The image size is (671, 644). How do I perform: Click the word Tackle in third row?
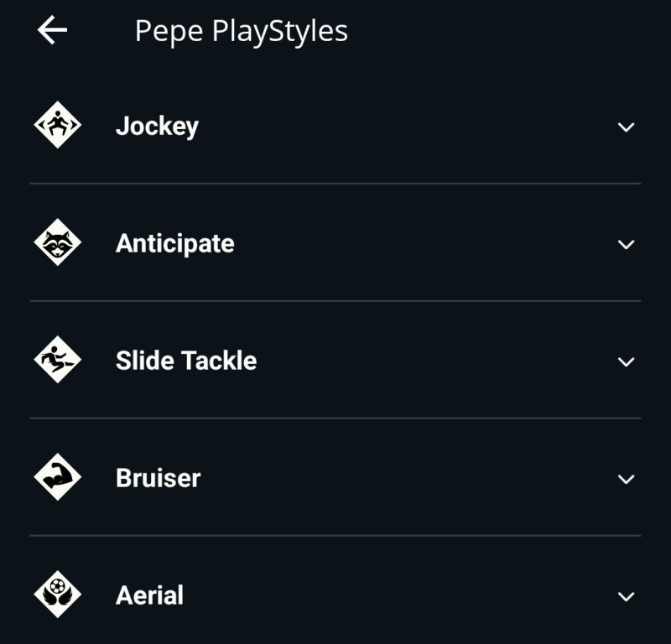(222, 361)
